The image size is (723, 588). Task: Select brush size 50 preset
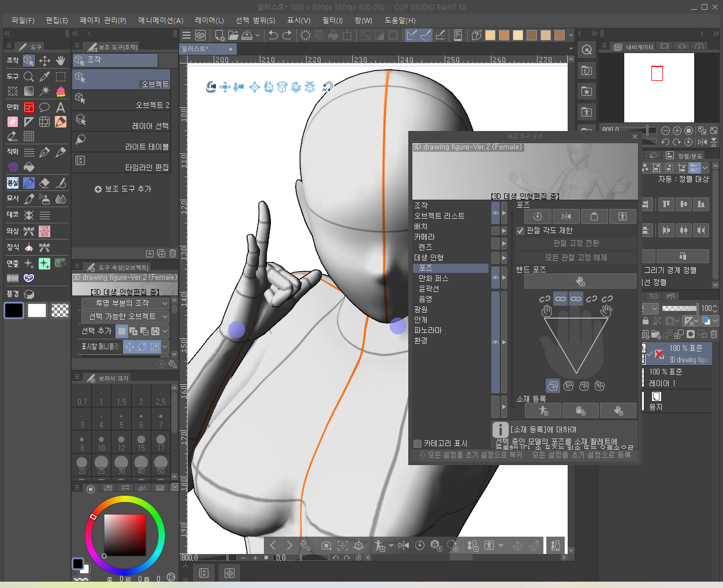click(161, 465)
